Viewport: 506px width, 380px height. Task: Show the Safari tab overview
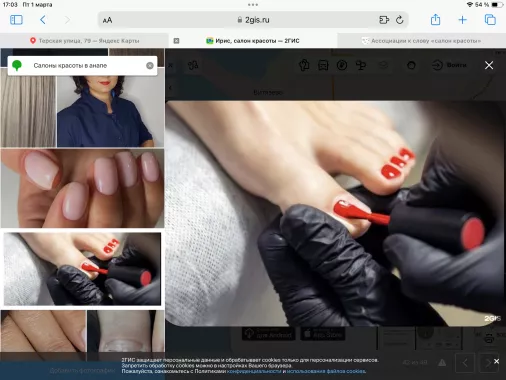point(490,20)
